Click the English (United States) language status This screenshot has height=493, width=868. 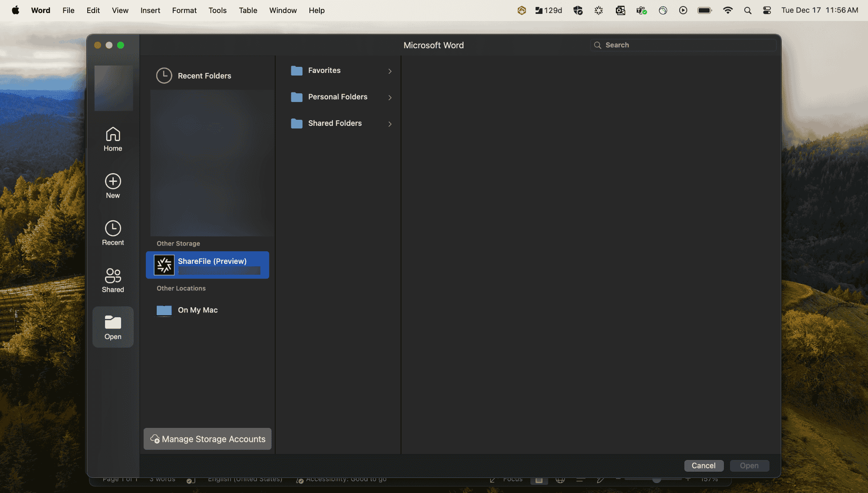coord(245,480)
